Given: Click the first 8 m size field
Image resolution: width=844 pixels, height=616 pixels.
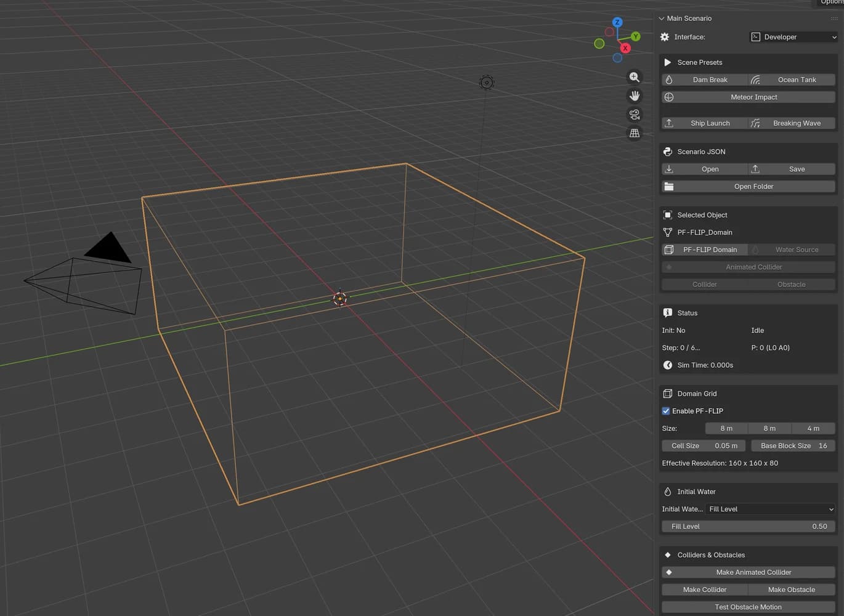Looking at the screenshot, I should pyautogui.click(x=726, y=428).
